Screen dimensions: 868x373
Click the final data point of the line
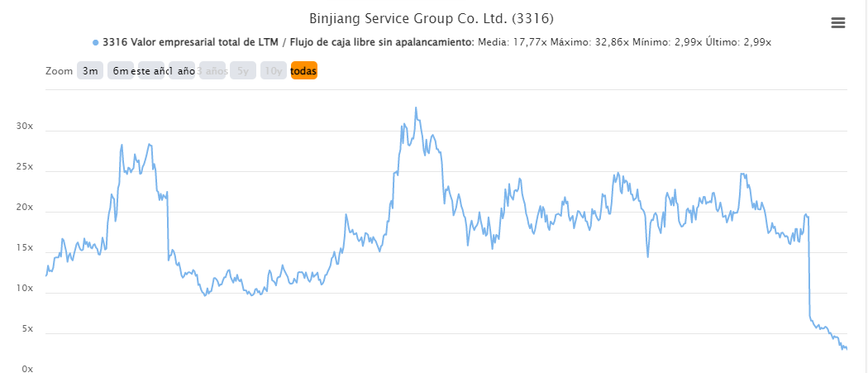pos(847,349)
